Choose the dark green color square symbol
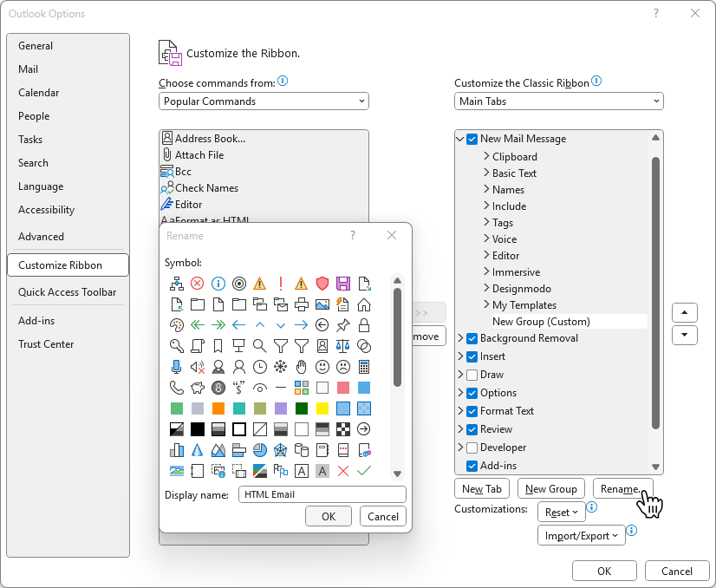This screenshot has width=716, height=588. click(x=302, y=408)
